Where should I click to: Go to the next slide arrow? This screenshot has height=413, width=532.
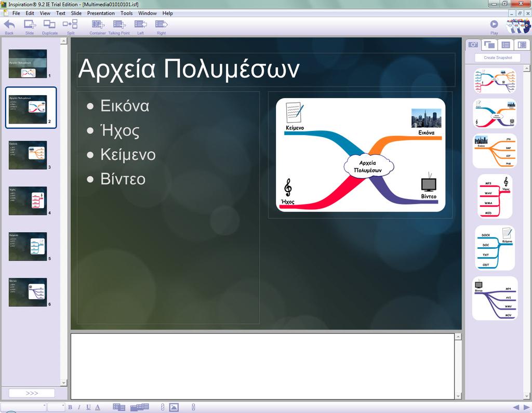coord(526,407)
